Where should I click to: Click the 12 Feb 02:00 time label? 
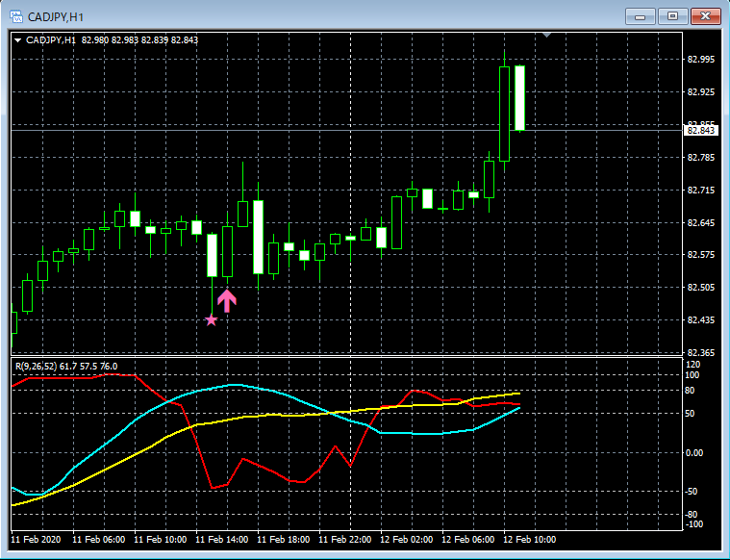pyautogui.click(x=407, y=540)
